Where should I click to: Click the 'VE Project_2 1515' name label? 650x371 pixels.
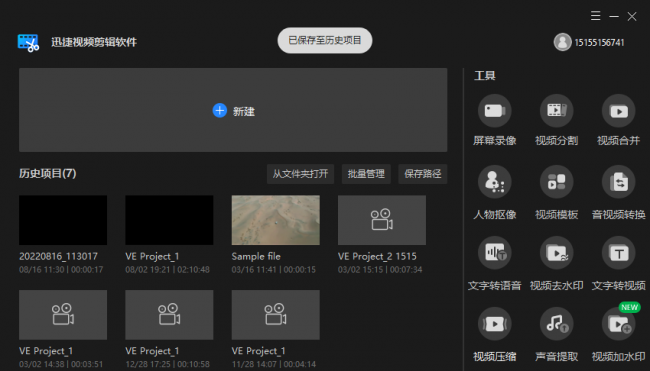click(x=377, y=256)
